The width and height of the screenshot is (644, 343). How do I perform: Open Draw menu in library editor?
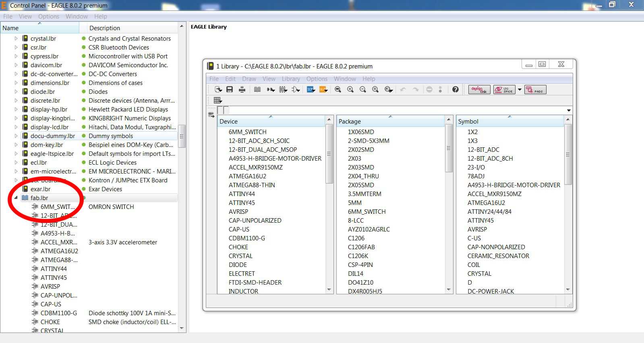[x=249, y=79]
